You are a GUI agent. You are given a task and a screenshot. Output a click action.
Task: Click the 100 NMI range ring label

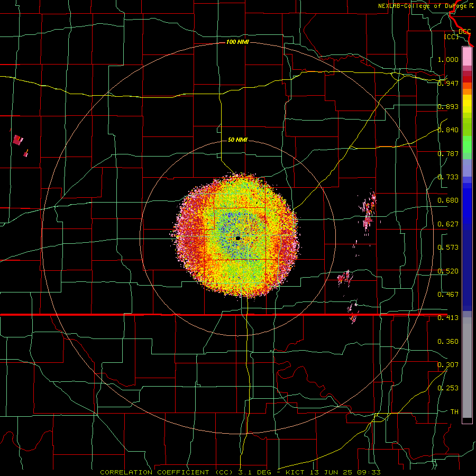[x=237, y=42]
